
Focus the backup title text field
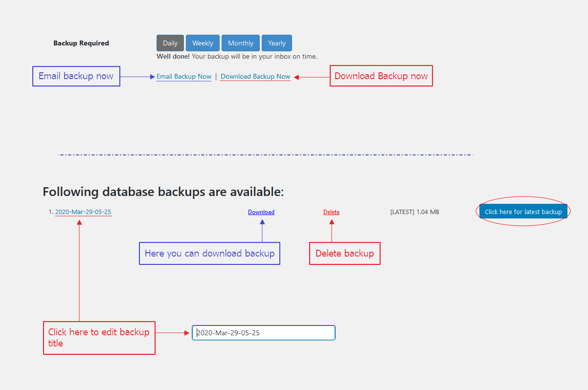tap(263, 333)
